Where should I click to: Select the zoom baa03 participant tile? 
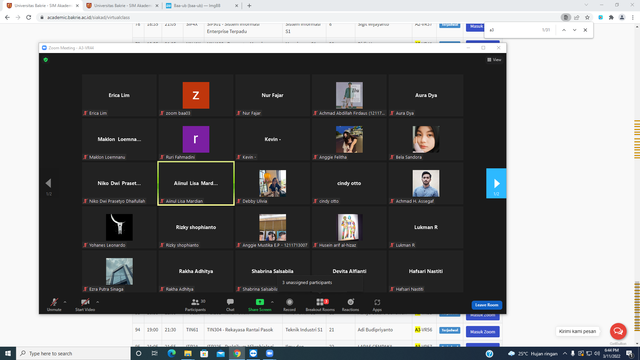tap(196, 96)
